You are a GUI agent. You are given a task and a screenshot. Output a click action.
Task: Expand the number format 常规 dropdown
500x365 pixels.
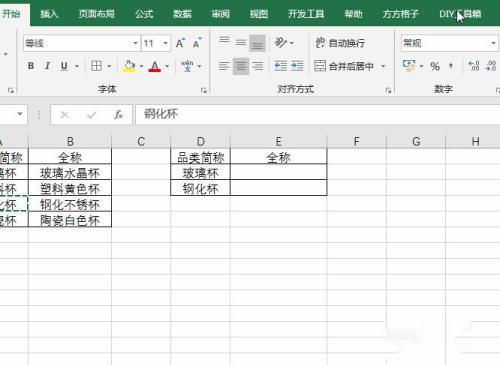493,43
